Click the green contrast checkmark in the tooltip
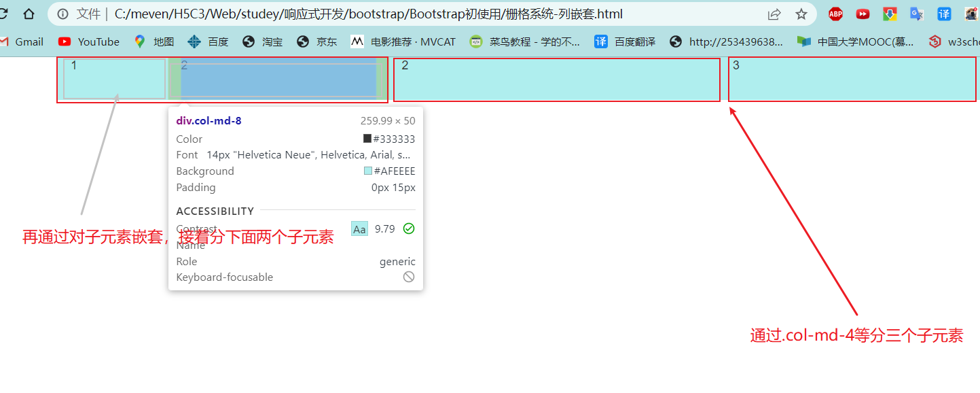 tap(408, 229)
